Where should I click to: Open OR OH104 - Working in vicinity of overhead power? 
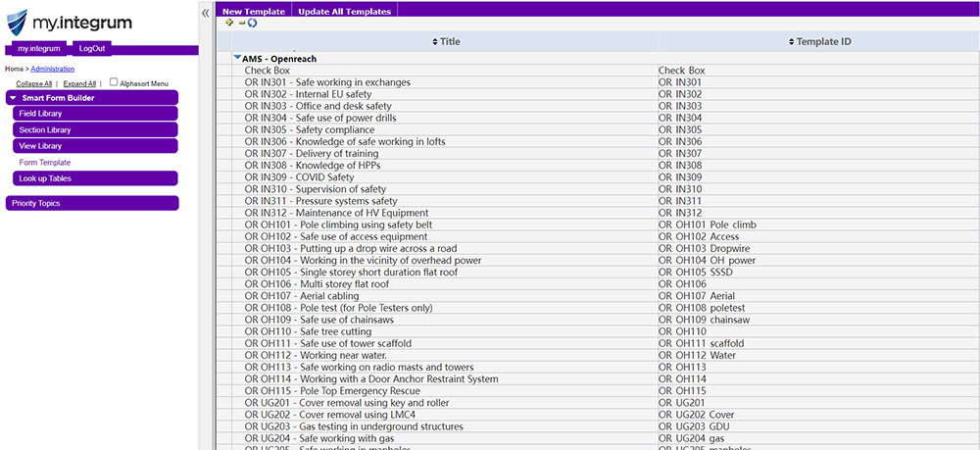[363, 261]
